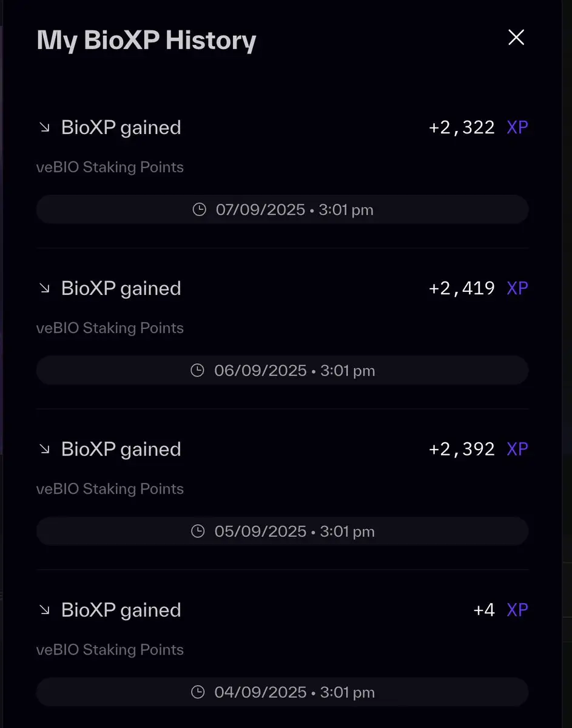Select the 04/09/2025 • 3:01 pm timestamp pill

(283, 692)
